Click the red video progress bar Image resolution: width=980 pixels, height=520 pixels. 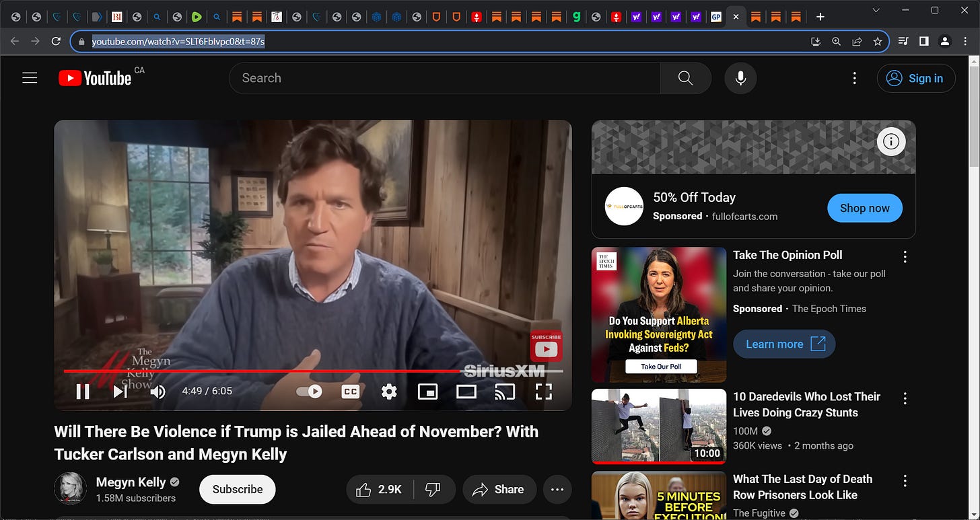coord(263,371)
